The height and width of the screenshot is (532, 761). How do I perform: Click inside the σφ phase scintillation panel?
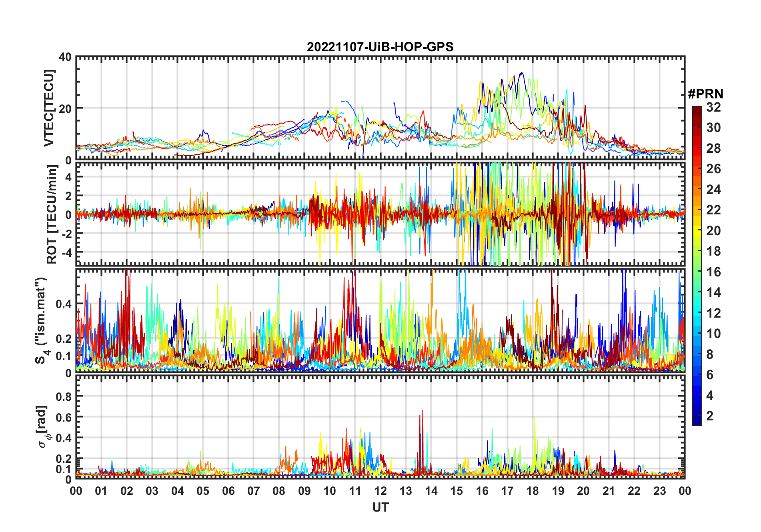[380, 426]
